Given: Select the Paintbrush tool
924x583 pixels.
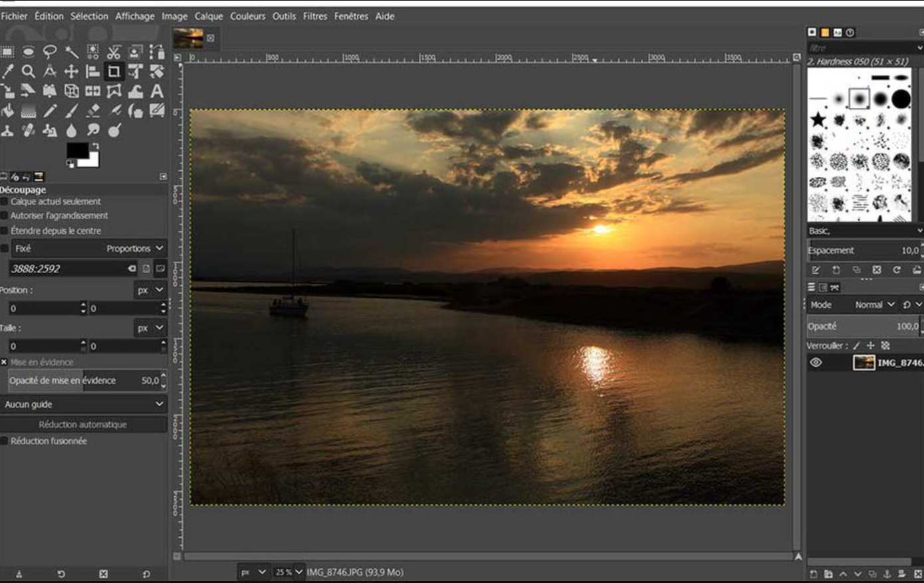Looking at the screenshot, I should point(71,110).
